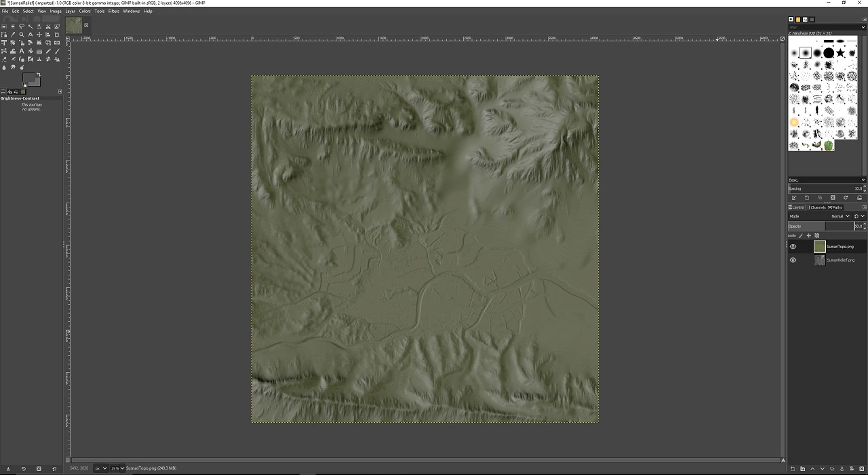The height and width of the screenshot is (475, 868).
Task: Select the Clone stamp tool
Action: (x=39, y=59)
